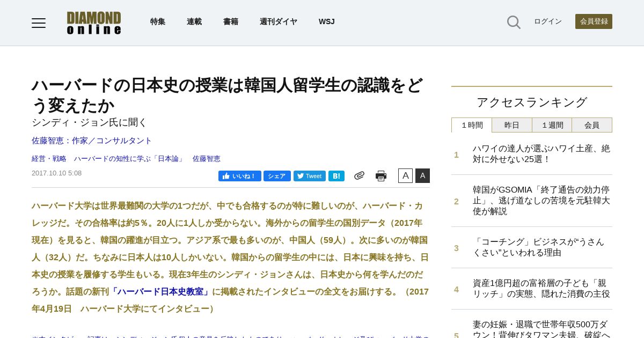Open the search magnifier icon
Viewport: 644px width, 338px height.
(514, 22)
